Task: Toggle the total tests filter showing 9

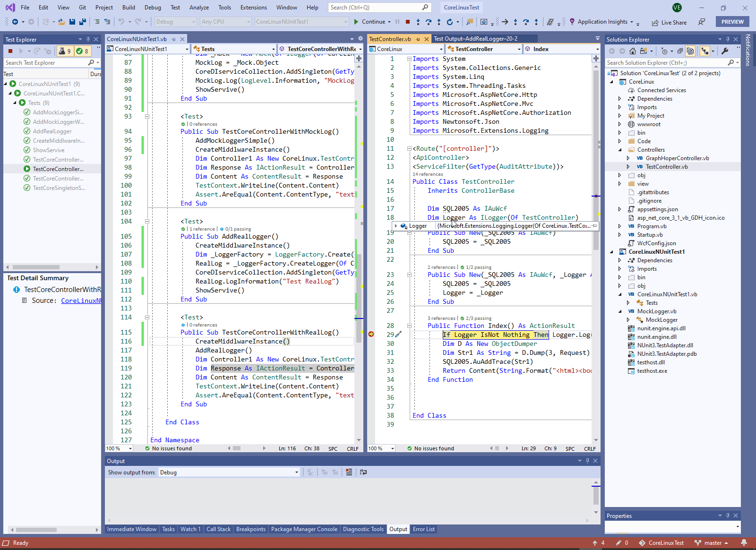Action: pyautogui.click(x=65, y=51)
